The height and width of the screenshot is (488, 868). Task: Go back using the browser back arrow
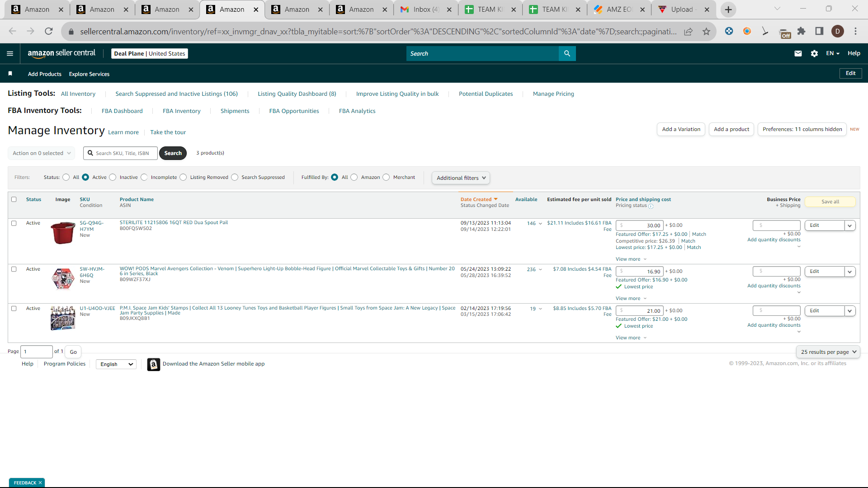13,31
